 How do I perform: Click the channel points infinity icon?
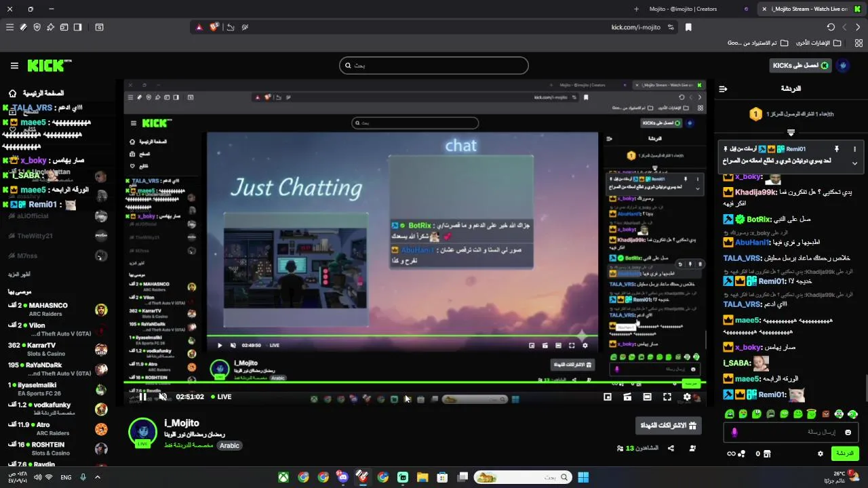pyautogui.click(x=731, y=453)
